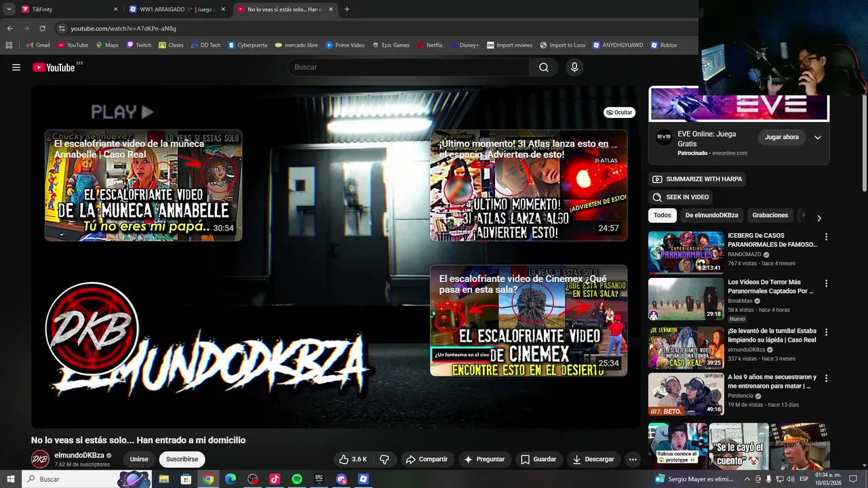This screenshot has width=868, height=488.
Task: Open the Gmail bookmark
Action: tap(38, 45)
